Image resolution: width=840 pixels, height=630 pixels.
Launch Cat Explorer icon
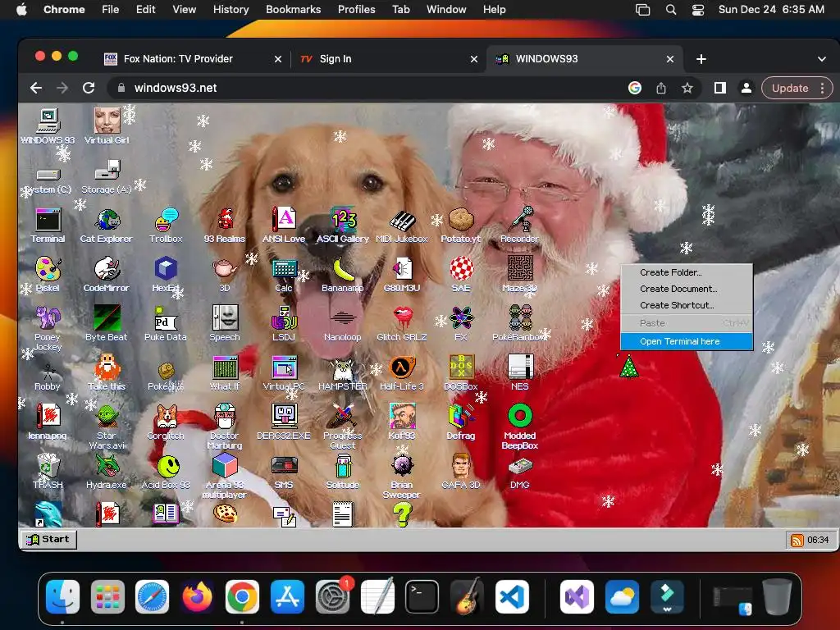point(106,225)
